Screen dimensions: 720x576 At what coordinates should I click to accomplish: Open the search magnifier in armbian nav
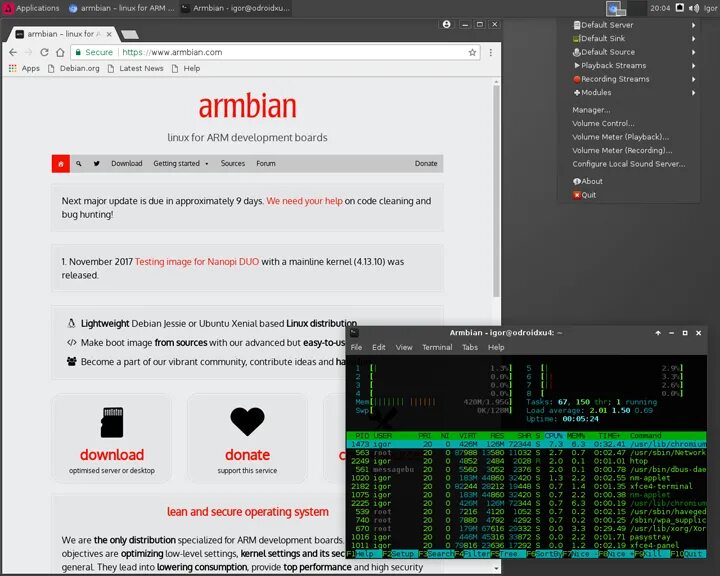click(x=79, y=164)
